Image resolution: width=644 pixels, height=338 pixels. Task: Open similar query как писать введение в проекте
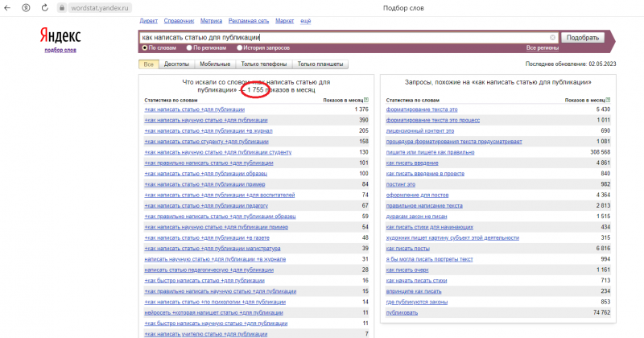tap(425, 174)
